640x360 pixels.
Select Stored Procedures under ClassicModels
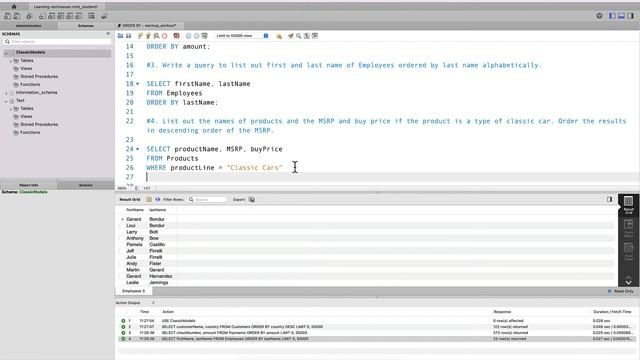(39, 76)
